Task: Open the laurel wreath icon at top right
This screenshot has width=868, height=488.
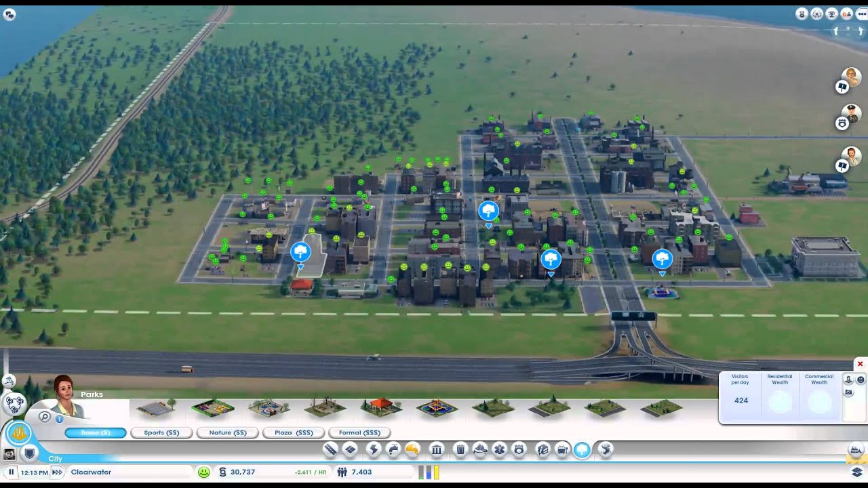Action: 817,14
